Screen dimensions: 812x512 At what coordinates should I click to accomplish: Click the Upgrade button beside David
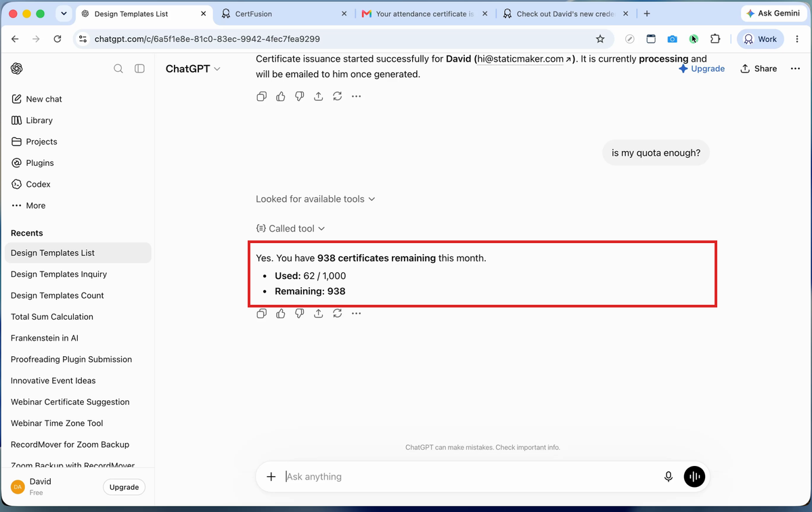pyautogui.click(x=124, y=487)
